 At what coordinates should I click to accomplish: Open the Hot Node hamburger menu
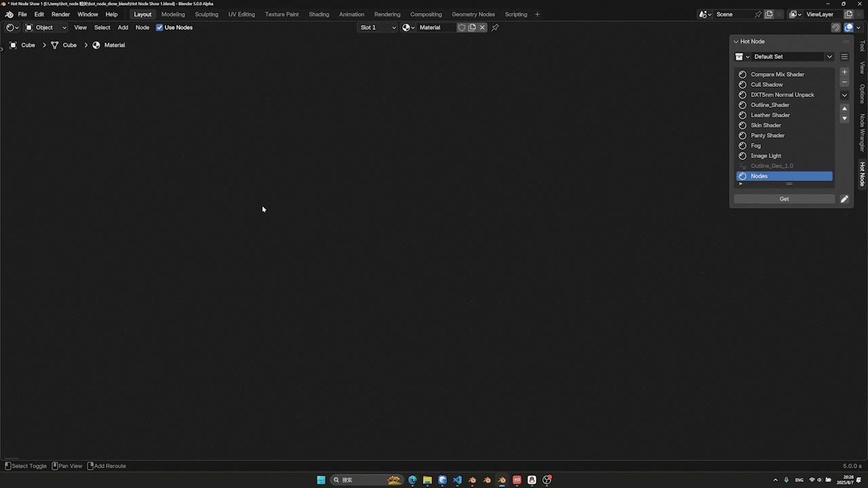(844, 57)
